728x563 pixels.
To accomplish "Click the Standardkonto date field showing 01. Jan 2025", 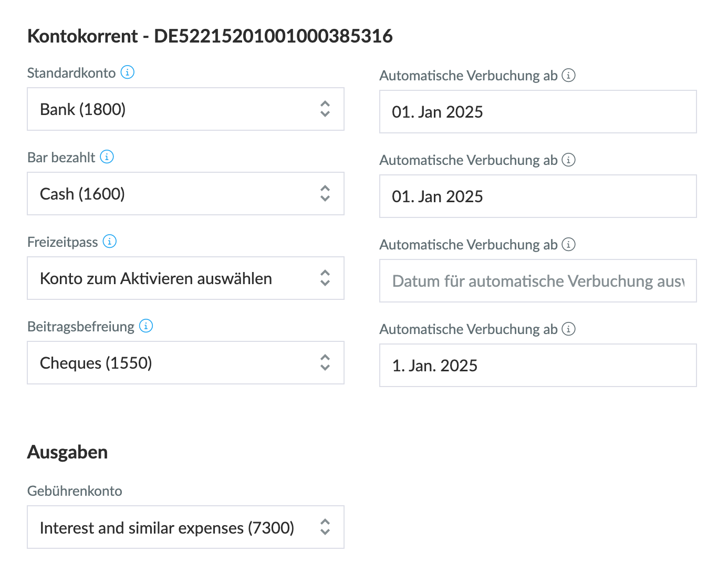I will [538, 112].
